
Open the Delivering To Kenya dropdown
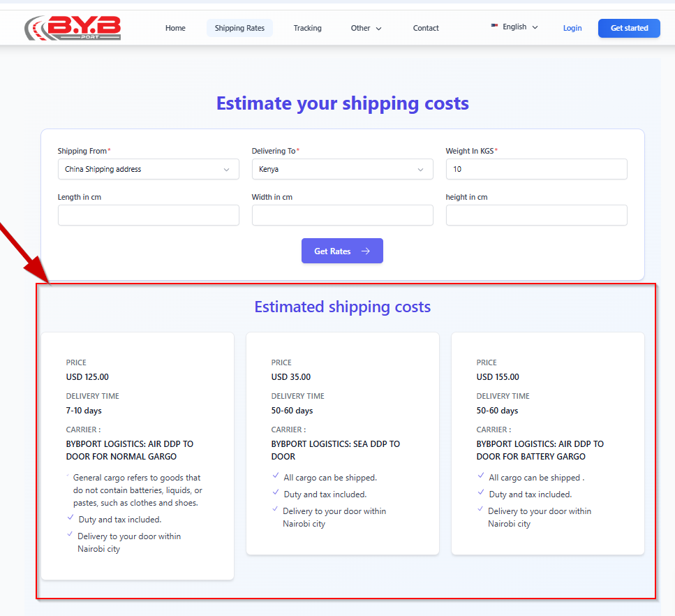[342, 169]
